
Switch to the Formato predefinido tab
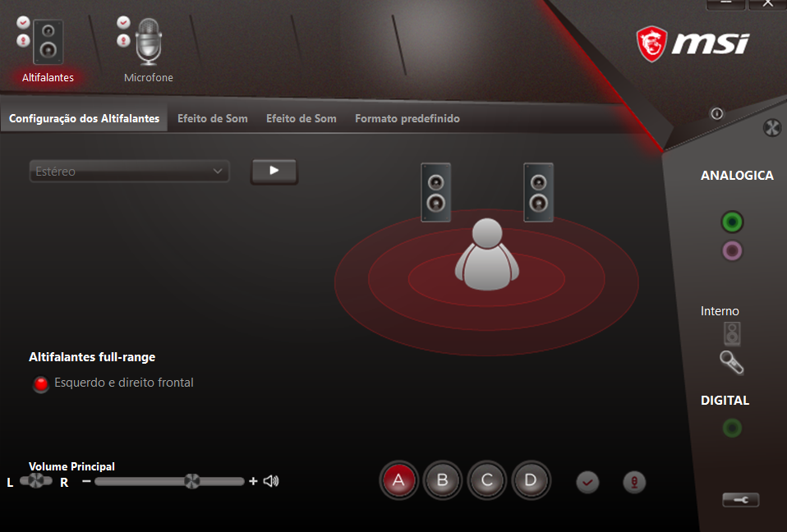click(407, 119)
